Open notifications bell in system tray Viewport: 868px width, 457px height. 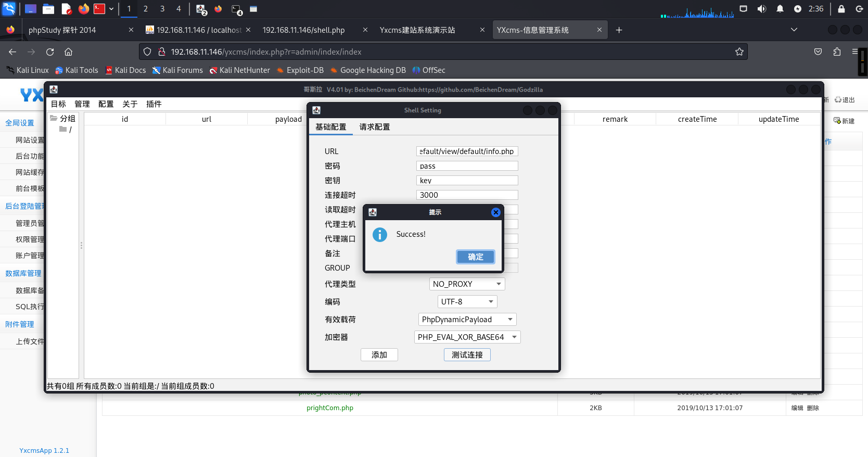pyautogui.click(x=780, y=9)
